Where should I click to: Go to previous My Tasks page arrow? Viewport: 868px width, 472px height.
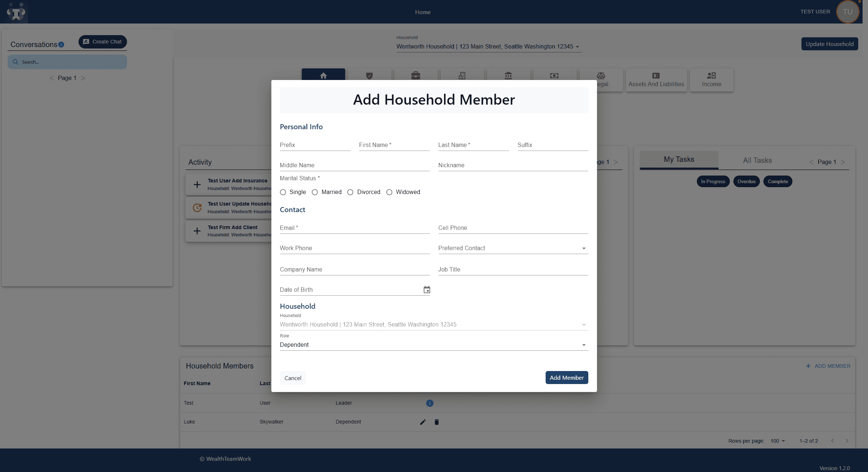click(811, 162)
